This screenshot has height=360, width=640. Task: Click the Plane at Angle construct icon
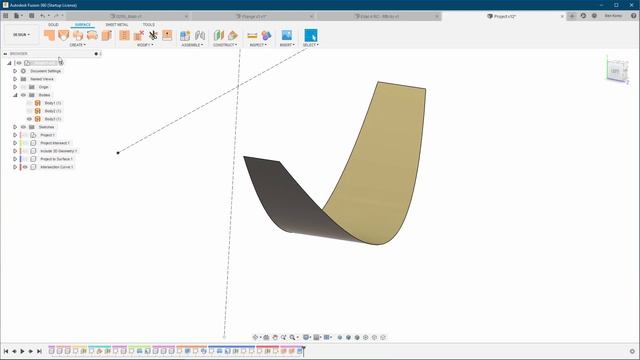point(233,36)
